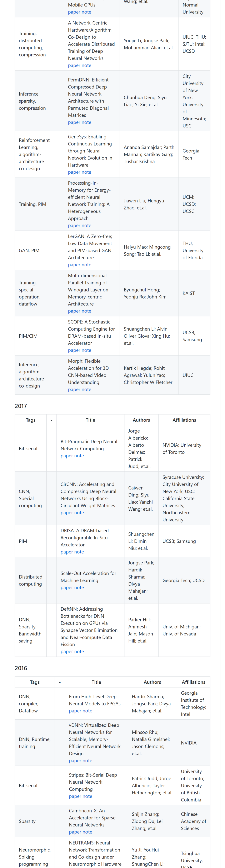Open the note link for Stripes
The height and width of the screenshot is (868, 225).
tap(87, 796)
